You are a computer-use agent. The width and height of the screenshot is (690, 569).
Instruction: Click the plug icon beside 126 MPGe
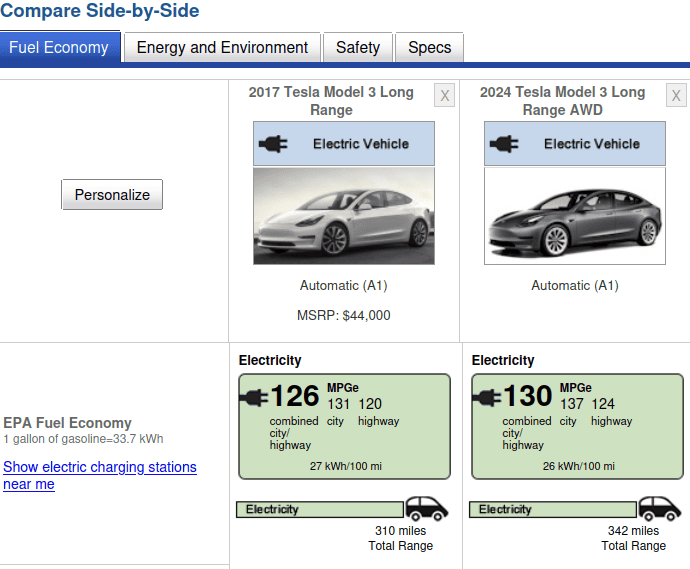point(254,398)
